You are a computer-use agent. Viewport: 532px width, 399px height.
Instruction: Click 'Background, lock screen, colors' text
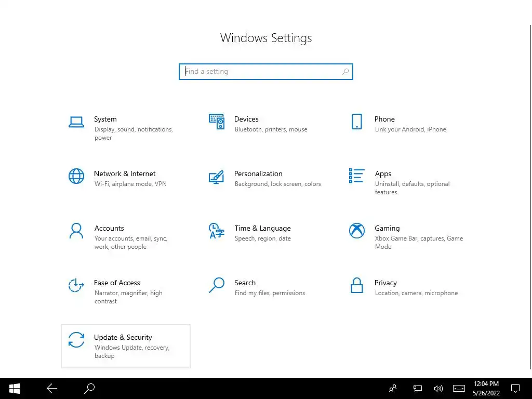point(277,184)
